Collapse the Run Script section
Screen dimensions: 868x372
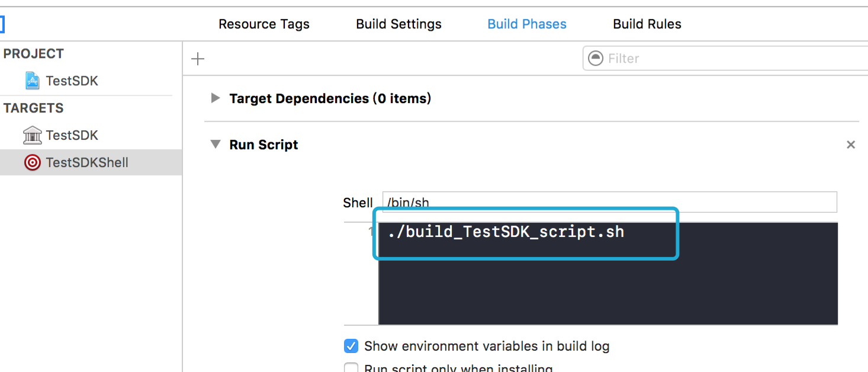pos(216,145)
